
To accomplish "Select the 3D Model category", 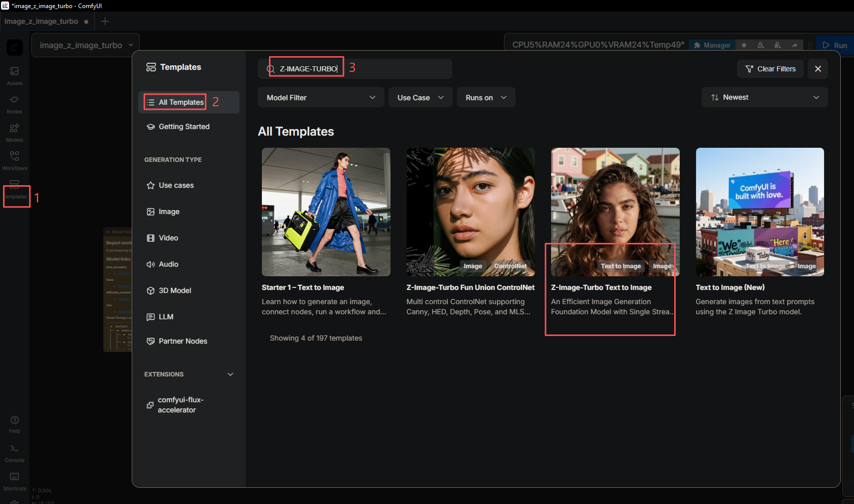I will click(189, 290).
